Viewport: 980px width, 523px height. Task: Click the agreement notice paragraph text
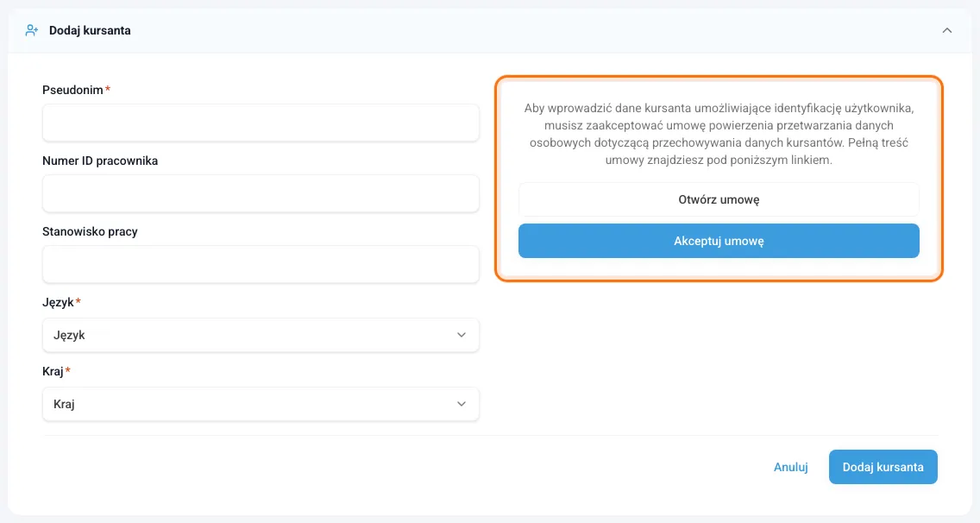719,134
